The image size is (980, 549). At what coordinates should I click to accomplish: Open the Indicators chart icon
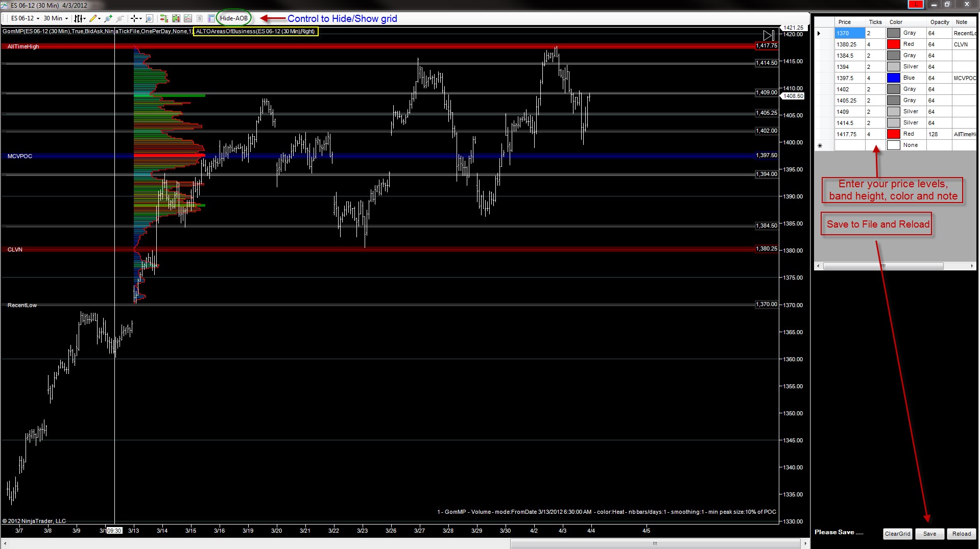point(188,18)
